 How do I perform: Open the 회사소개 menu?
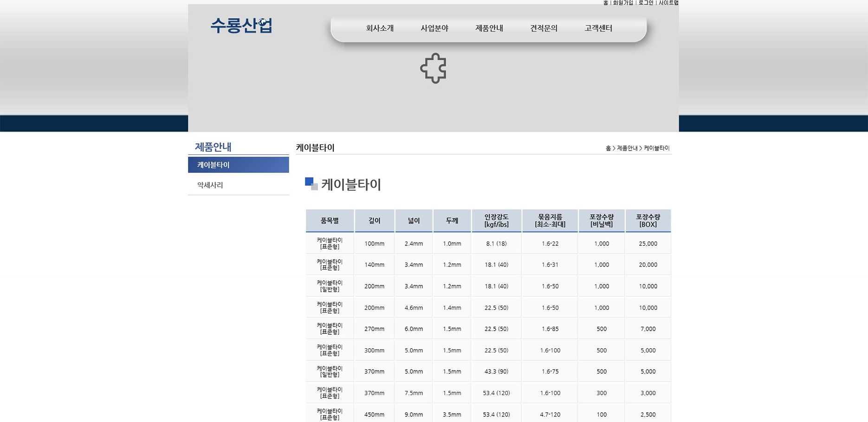click(380, 28)
